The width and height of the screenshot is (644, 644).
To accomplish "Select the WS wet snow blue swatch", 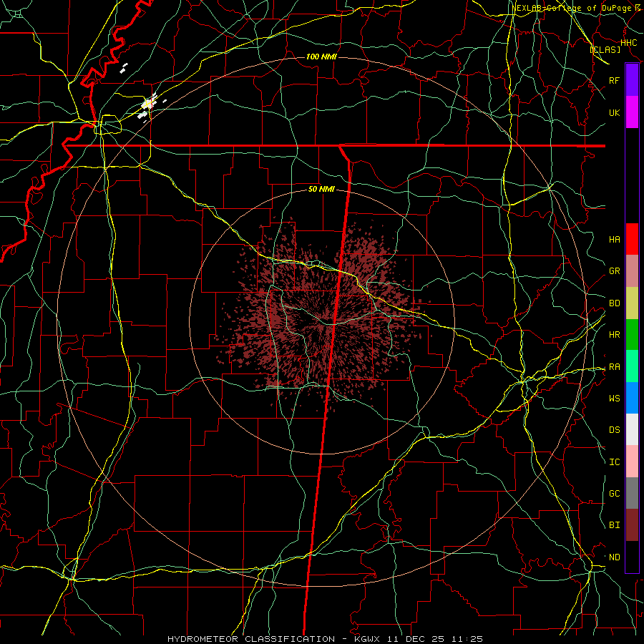I will coord(632,398).
